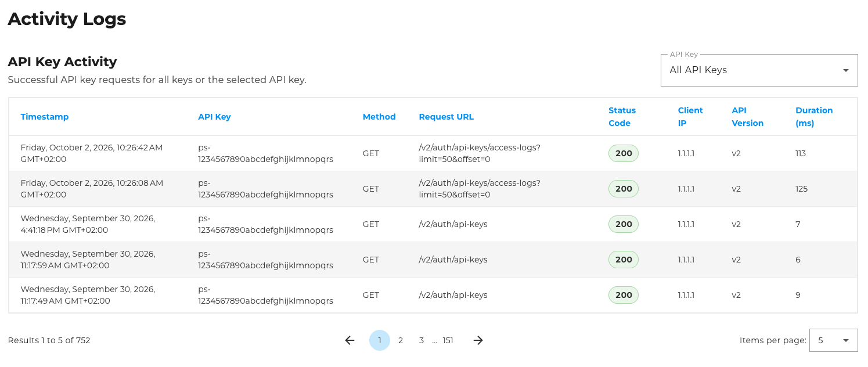Select the 10:26:42 AM timestamp cell
The height and width of the screenshot is (367, 868).
pyautogui.click(x=92, y=153)
